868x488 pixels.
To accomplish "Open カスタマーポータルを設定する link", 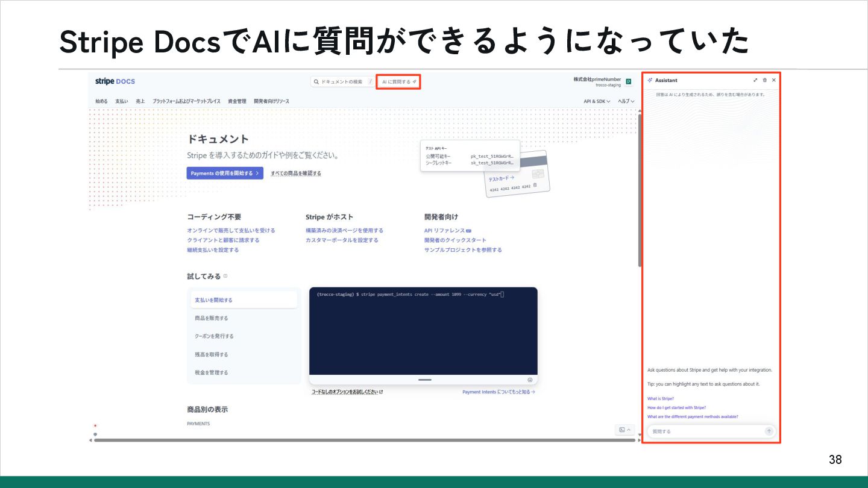I will click(342, 240).
